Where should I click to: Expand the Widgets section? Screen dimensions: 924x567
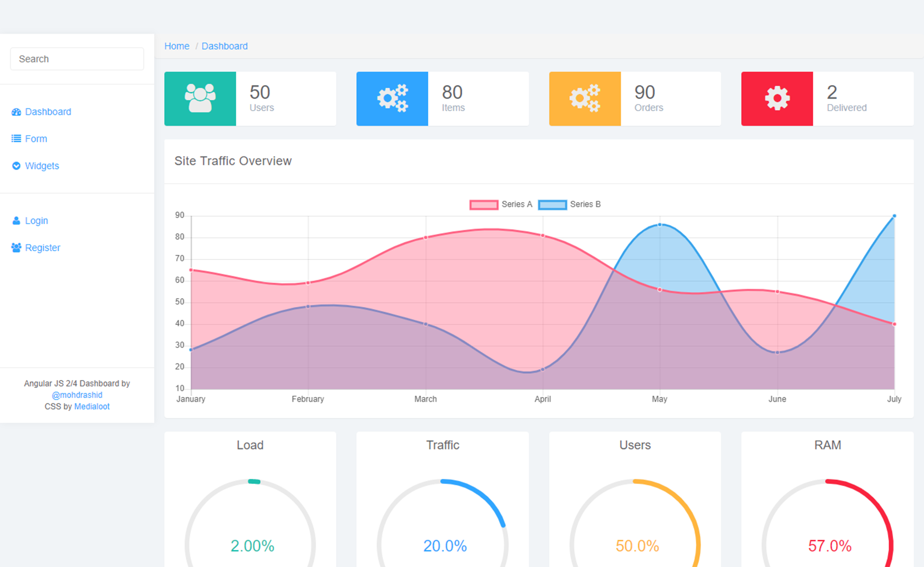pos(41,166)
